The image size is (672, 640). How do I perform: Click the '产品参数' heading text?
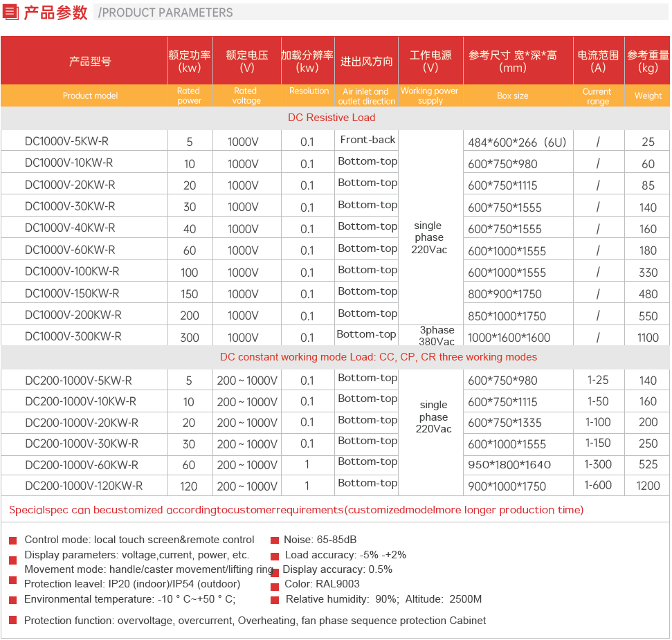pyautogui.click(x=56, y=12)
